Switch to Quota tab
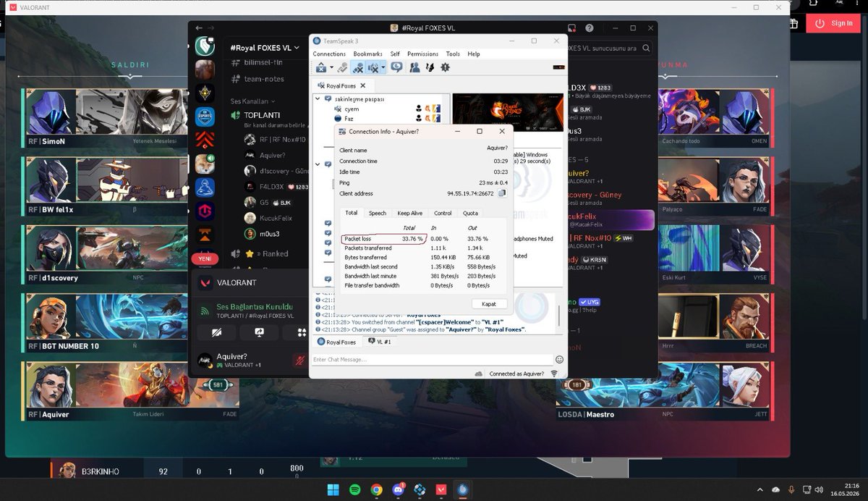Image resolution: width=868 pixels, height=501 pixels. pos(470,213)
